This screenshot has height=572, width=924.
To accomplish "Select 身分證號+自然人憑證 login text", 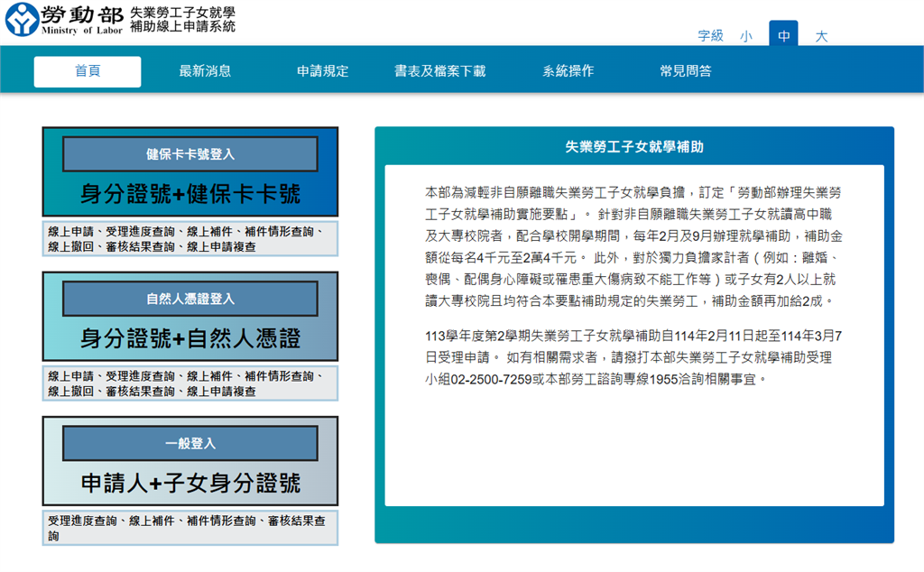I will (190, 338).
